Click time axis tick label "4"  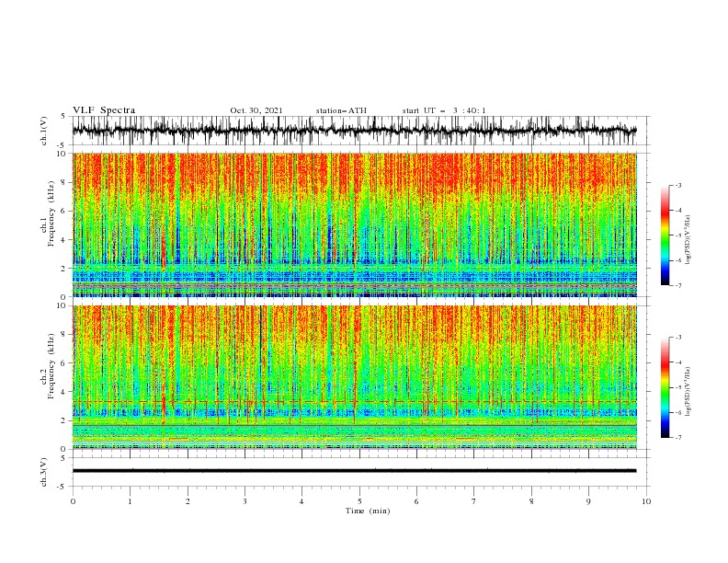301,501
